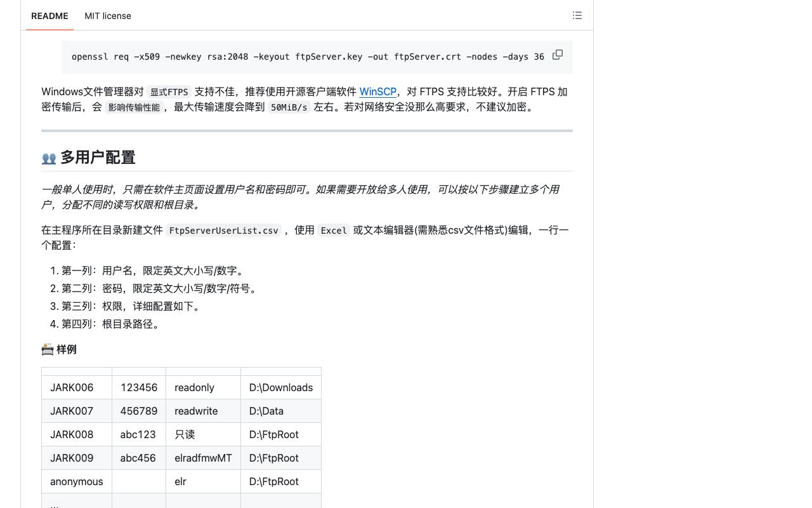Open the README outline list icon

pyautogui.click(x=577, y=15)
